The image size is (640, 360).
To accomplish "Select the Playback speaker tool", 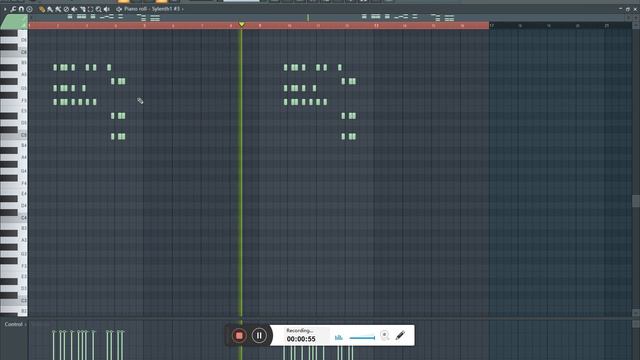I will click(x=107, y=9).
